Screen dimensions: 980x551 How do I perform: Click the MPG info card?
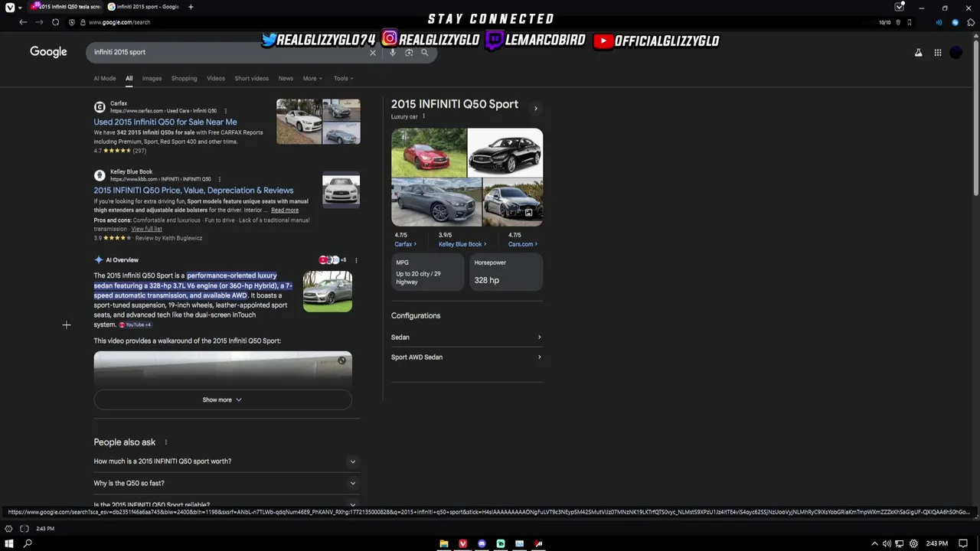coord(428,272)
